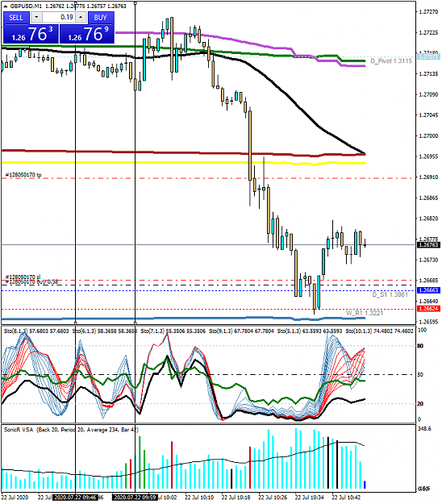Viewport: 442px width, 504px height.
Task: Toggle one-click trading panel arrow beside GBPUSD,M1
Action: click(5, 6)
